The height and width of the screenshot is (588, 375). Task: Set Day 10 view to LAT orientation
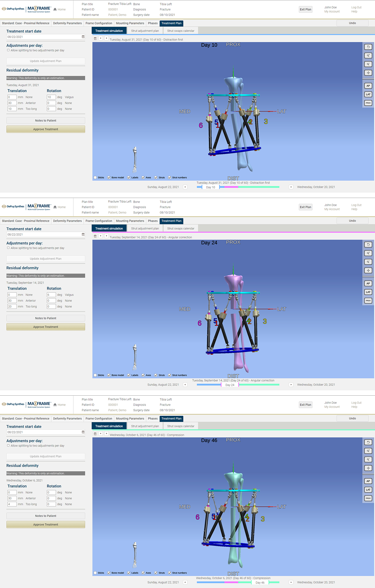click(x=368, y=94)
